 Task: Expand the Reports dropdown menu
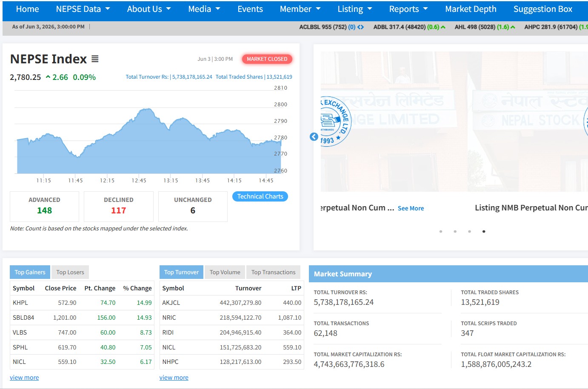(x=408, y=9)
